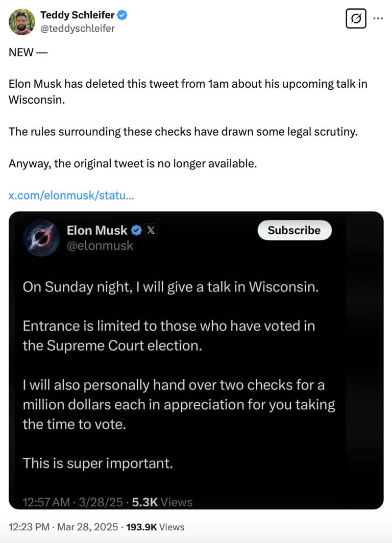
Task: Click the verified badge next to @elonmusk
Action: pyautogui.click(x=136, y=230)
